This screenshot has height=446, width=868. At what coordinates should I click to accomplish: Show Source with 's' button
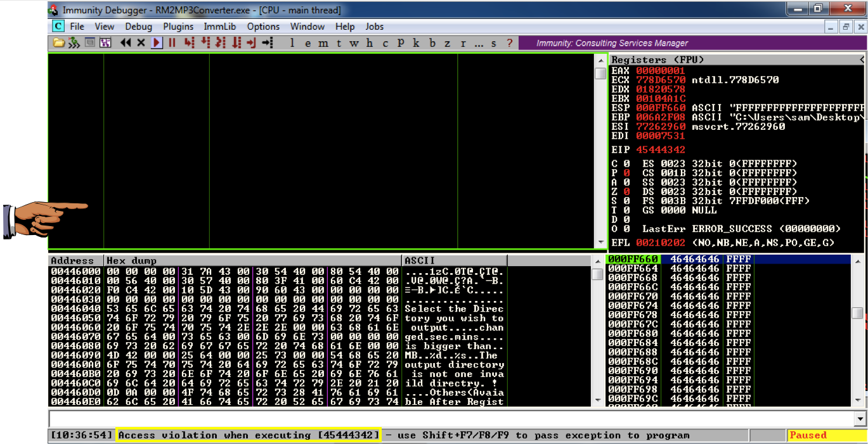click(494, 43)
